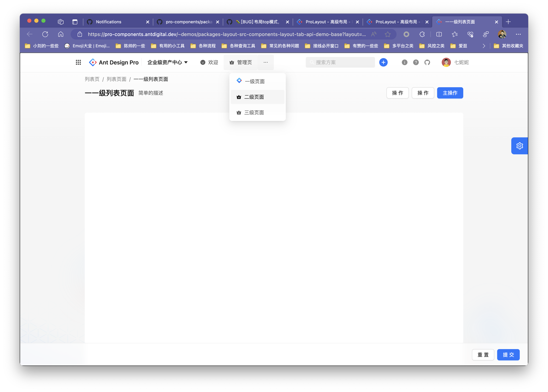Expand the bookmarks bar chevron arrow
548x392 pixels.
tap(484, 46)
